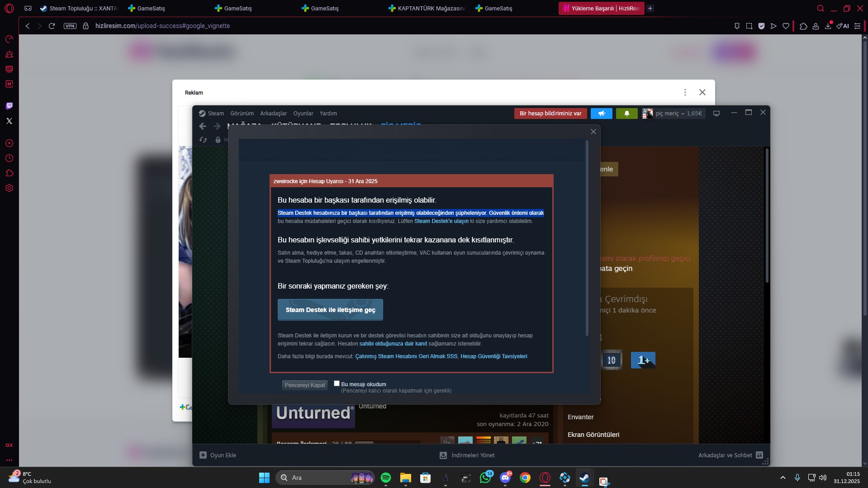Image resolution: width=868 pixels, height=488 pixels.
Task: Open taskbar volume speaker icon
Action: click(823, 478)
